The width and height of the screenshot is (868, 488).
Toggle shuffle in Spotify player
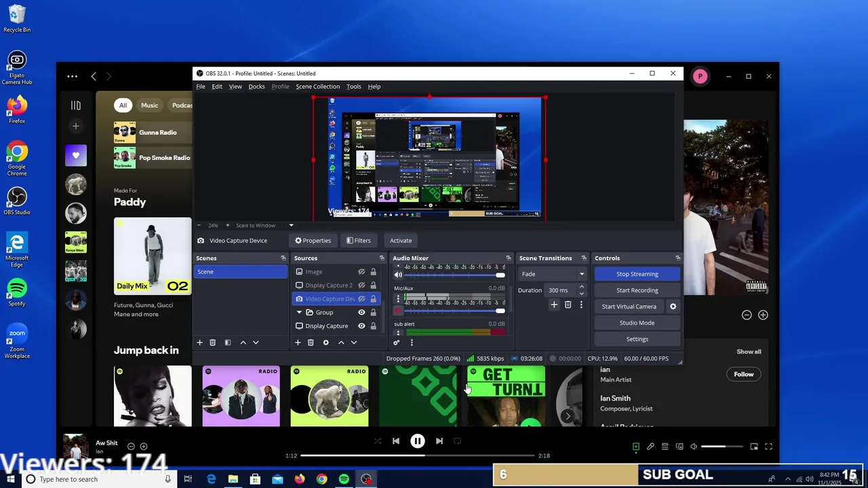(x=378, y=441)
